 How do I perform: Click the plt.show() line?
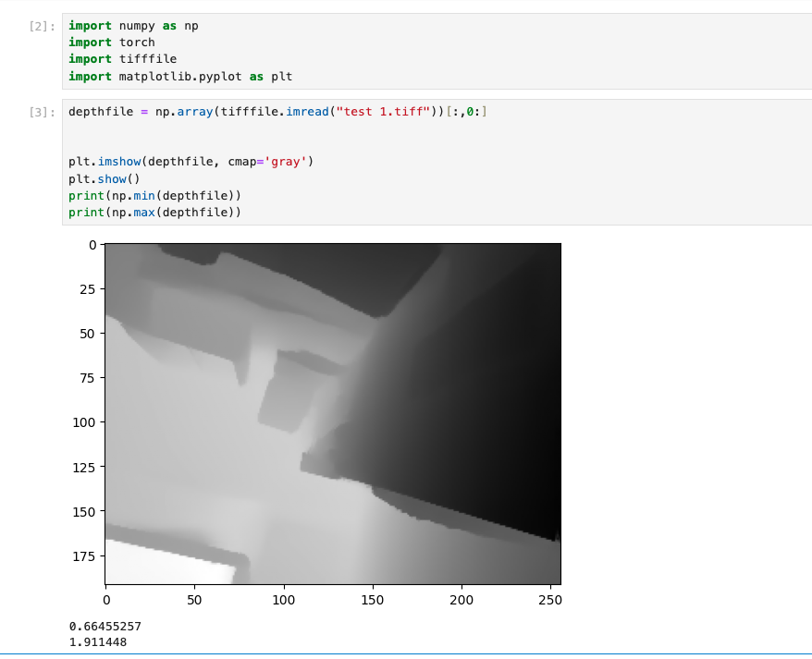[105, 179]
